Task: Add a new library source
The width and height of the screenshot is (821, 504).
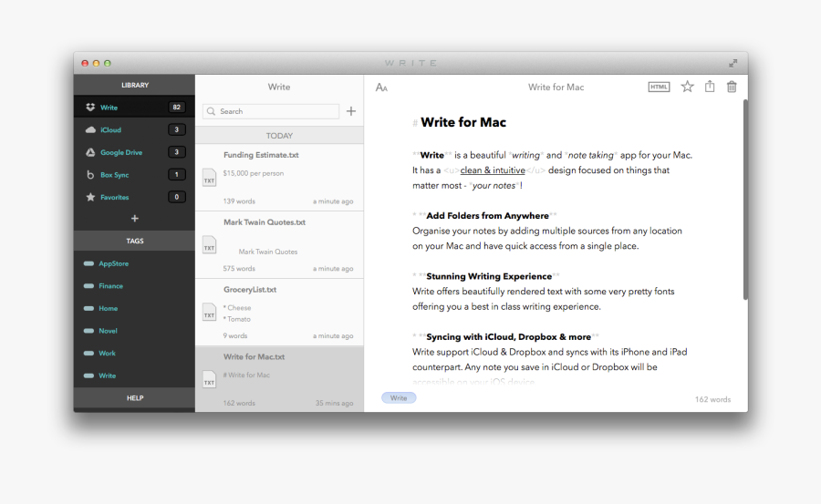Action: 135,218
